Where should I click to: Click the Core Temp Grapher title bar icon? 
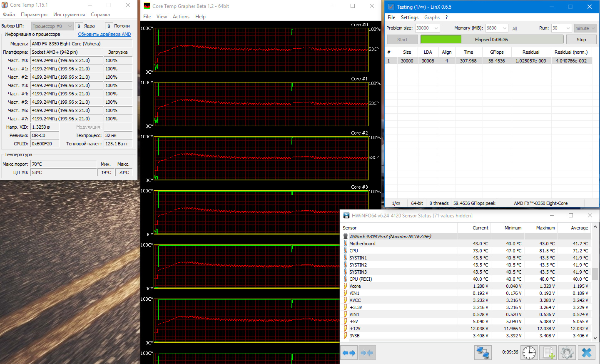147,6
